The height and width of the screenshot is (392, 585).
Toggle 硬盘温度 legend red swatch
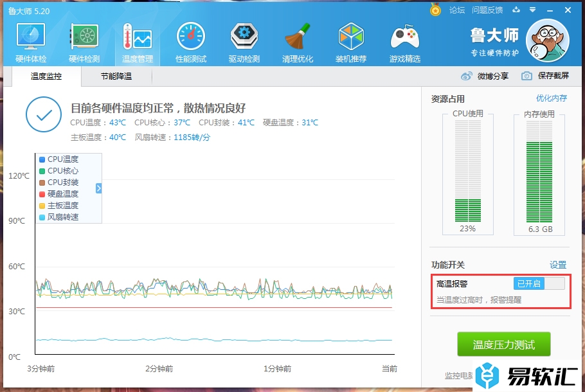coord(42,194)
